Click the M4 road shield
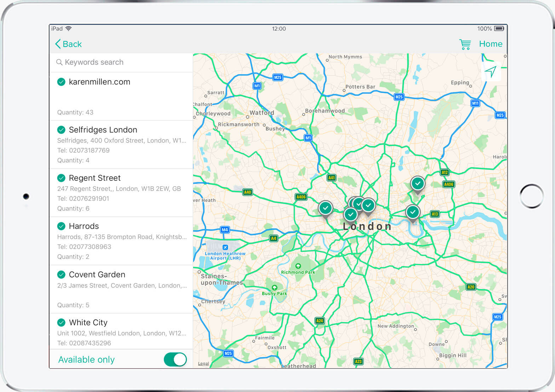 point(225,230)
